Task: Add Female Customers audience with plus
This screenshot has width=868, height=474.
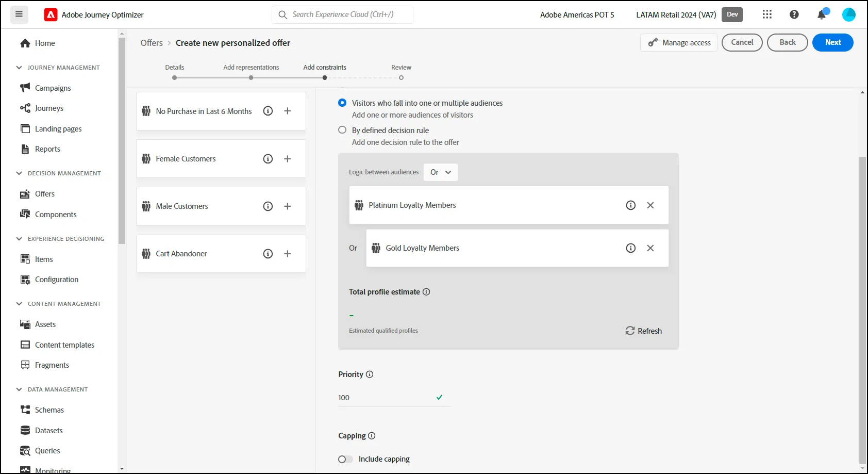Action: point(288,159)
